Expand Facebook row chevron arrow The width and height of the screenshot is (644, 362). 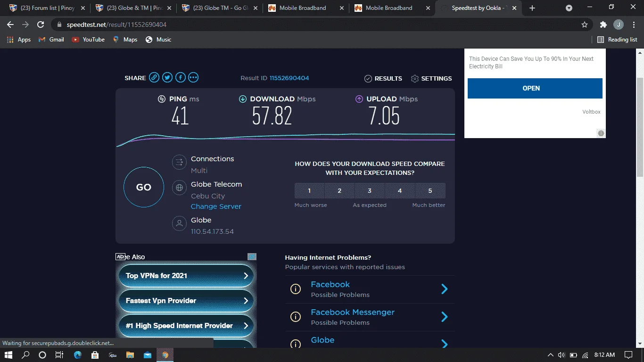(444, 289)
